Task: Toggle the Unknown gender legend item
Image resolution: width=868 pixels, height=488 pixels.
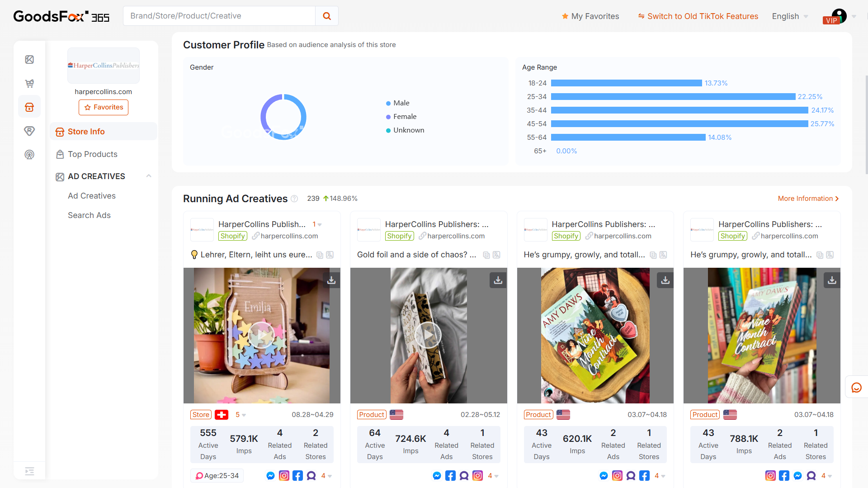Action: coord(405,130)
